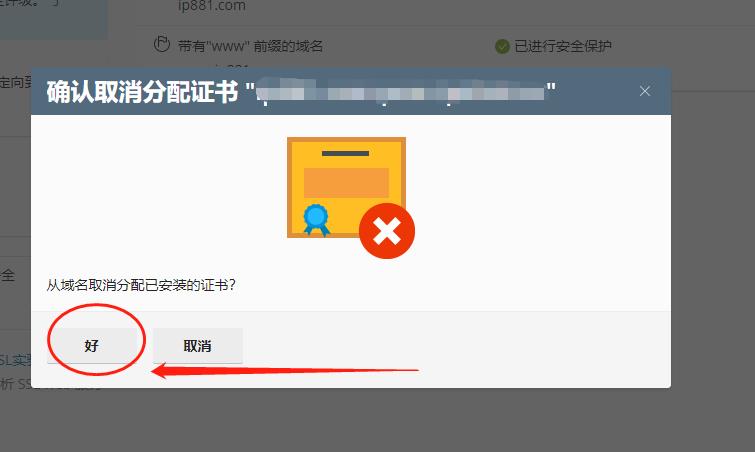Click the icon beside 带有"www"前缀的域名

[162, 44]
